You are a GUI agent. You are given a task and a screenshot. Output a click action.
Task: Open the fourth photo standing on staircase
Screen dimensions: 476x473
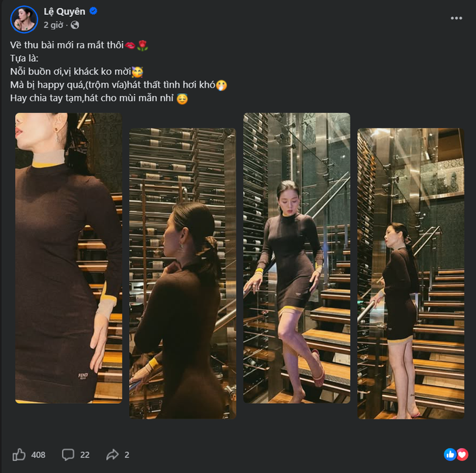[411, 273]
